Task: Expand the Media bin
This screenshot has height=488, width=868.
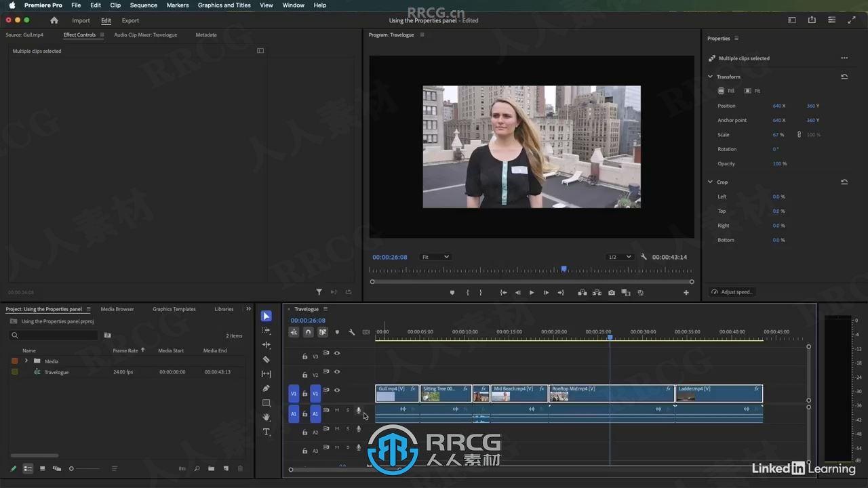Action: (26, 361)
